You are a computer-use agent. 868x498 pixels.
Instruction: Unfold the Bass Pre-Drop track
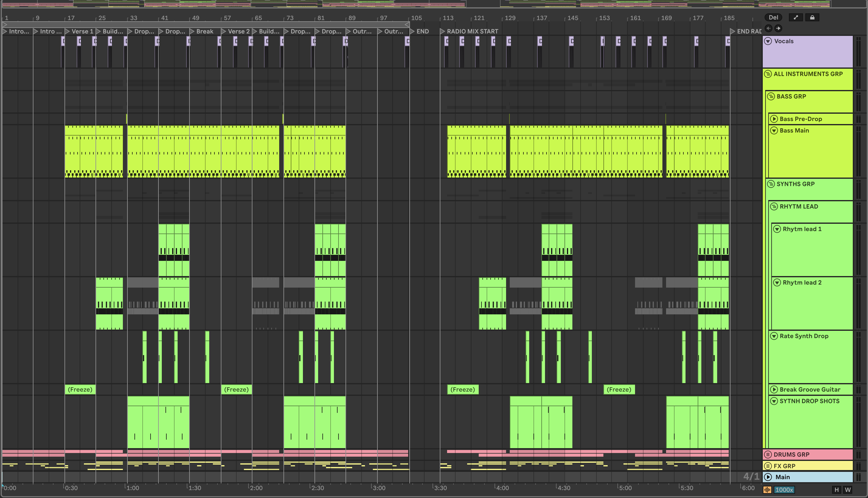(x=774, y=119)
